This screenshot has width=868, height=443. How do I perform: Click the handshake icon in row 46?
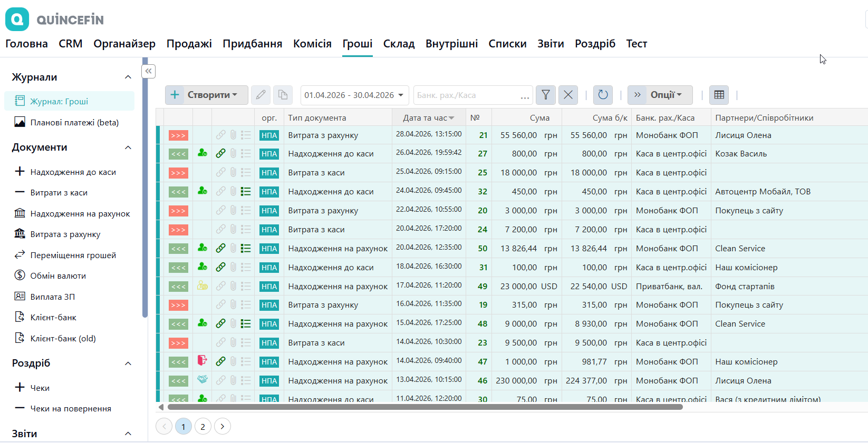[202, 380]
